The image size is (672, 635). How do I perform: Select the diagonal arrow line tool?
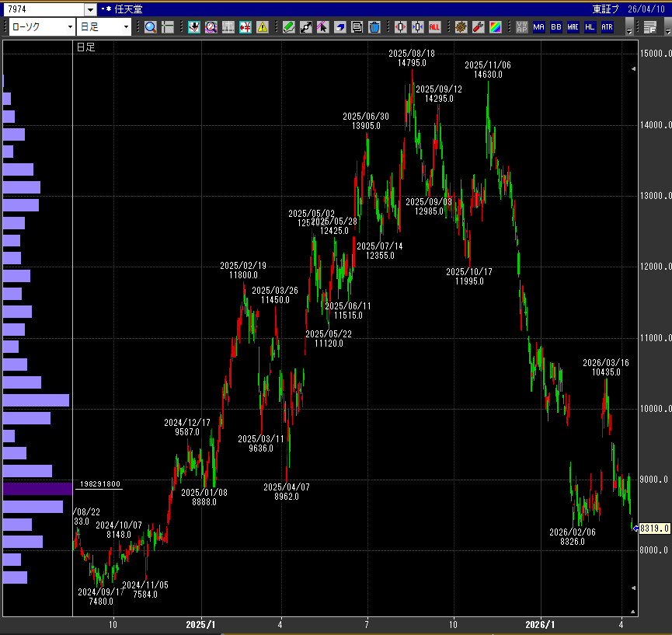pyautogui.click(x=306, y=27)
